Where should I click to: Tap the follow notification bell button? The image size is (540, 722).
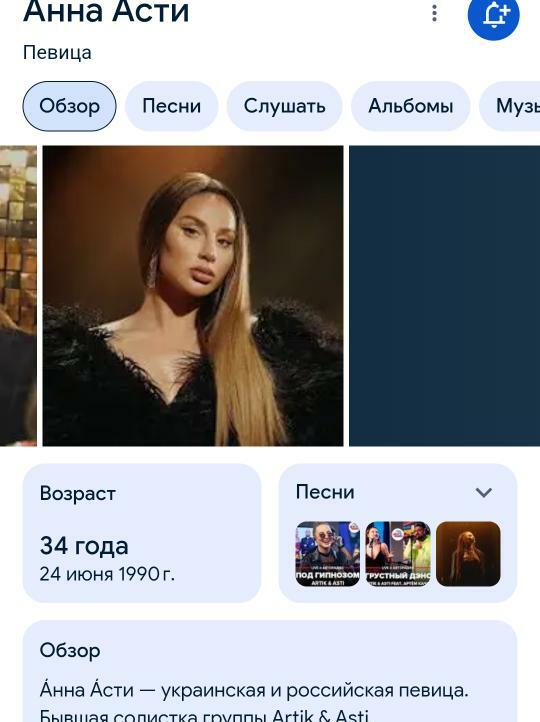click(x=494, y=15)
